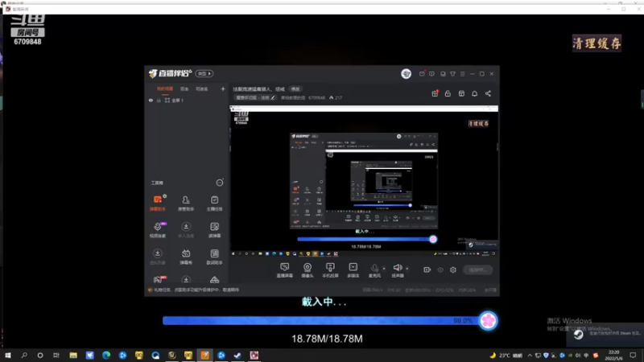Add the 多媒体 multimedia source
Viewport: 644px width, 362px height.
(353, 270)
